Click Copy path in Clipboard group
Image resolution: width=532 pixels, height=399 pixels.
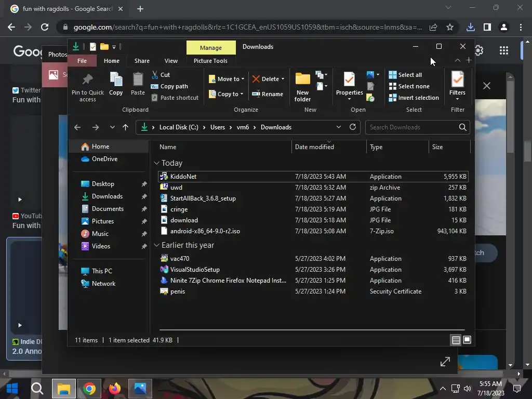[169, 86]
